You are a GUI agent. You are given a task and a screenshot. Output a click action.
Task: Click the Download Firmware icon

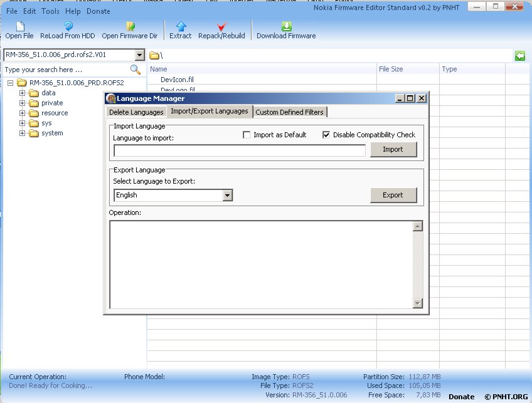(286, 26)
